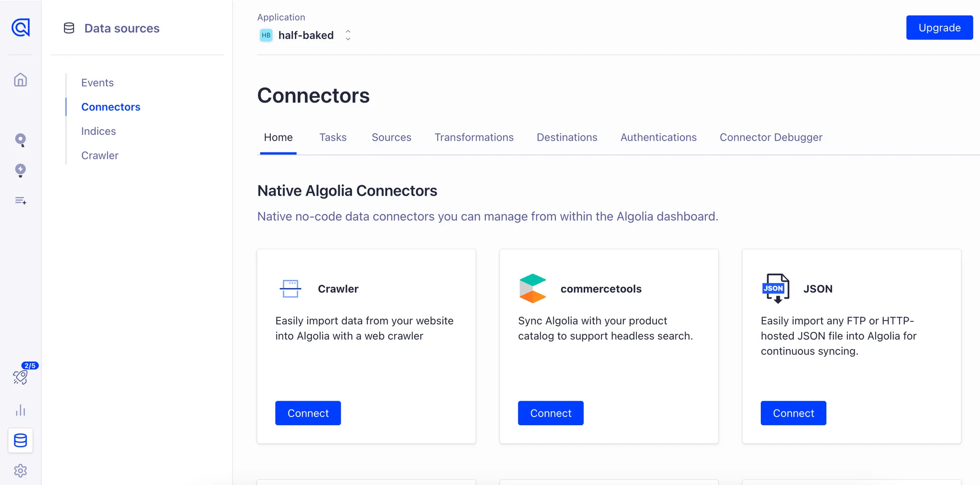Open Crawler in the left navigation

pos(100,155)
